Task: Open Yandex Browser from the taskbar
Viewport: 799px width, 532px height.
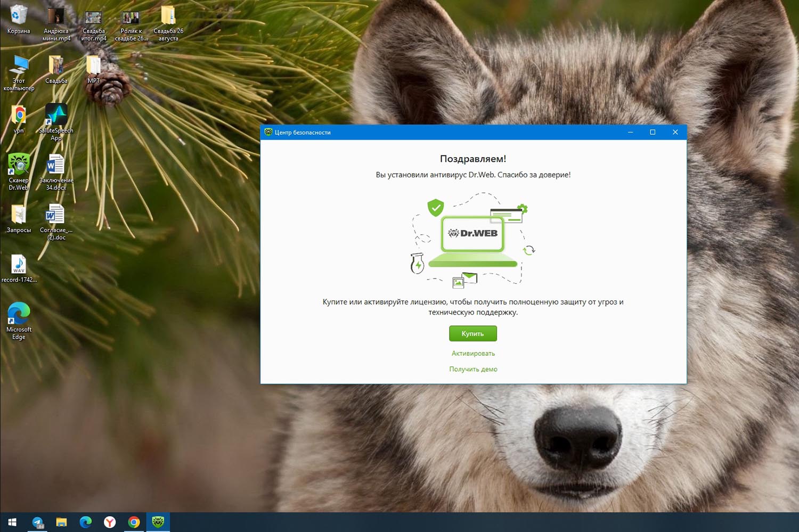Action: pyautogui.click(x=110, y=522)
